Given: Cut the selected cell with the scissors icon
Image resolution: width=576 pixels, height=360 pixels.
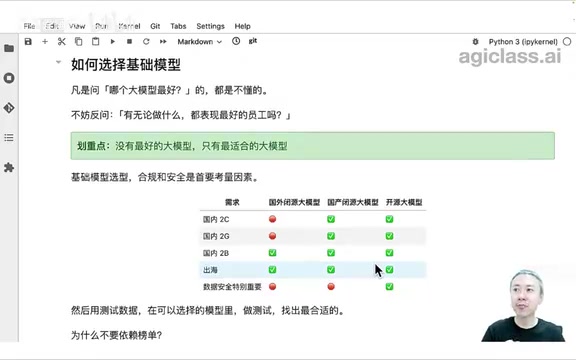Looking at the screenshot, I should pos(61,42).
